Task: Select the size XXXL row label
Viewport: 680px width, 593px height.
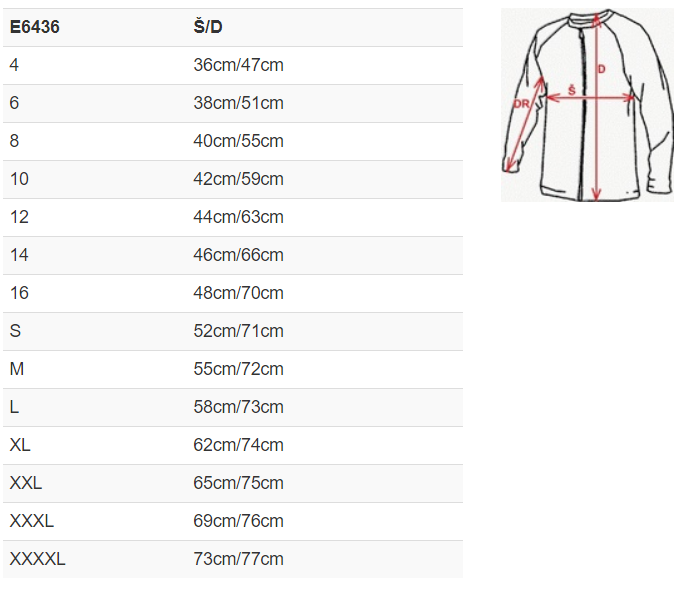Action: (31, 521)
